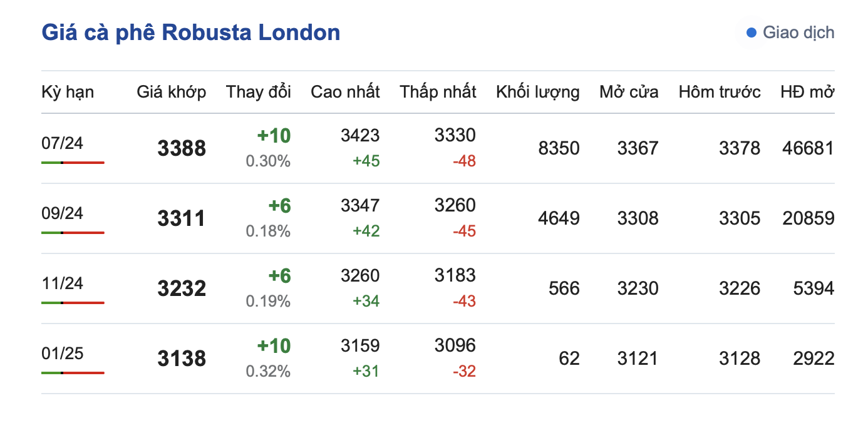Image resolution: width=868 pixels, height=423 pixels.
Task: Select the Thay đổi column header
Action: [258, 92]
